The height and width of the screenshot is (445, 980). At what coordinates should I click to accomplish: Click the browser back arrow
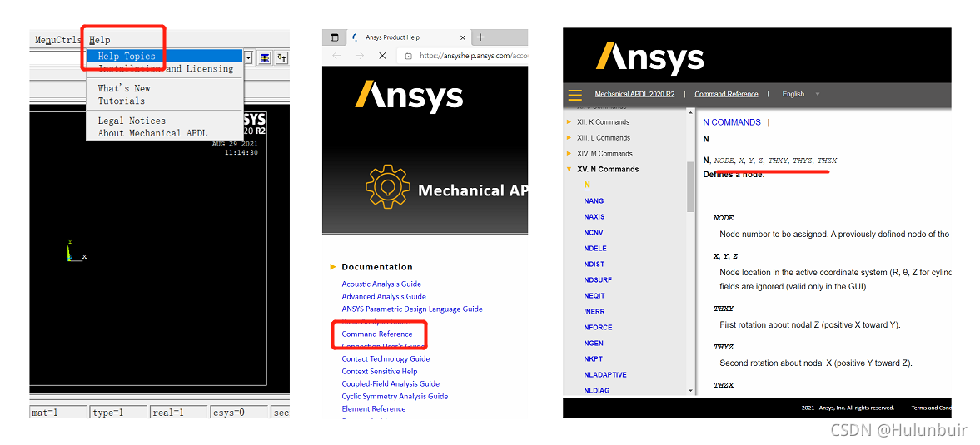[x=336, y=55]
